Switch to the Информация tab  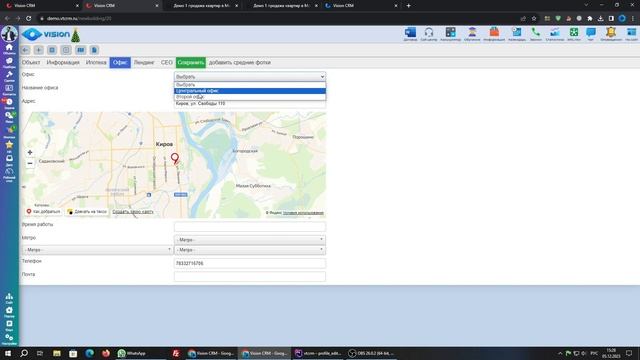pyautogui.click(x=63, y=62)
